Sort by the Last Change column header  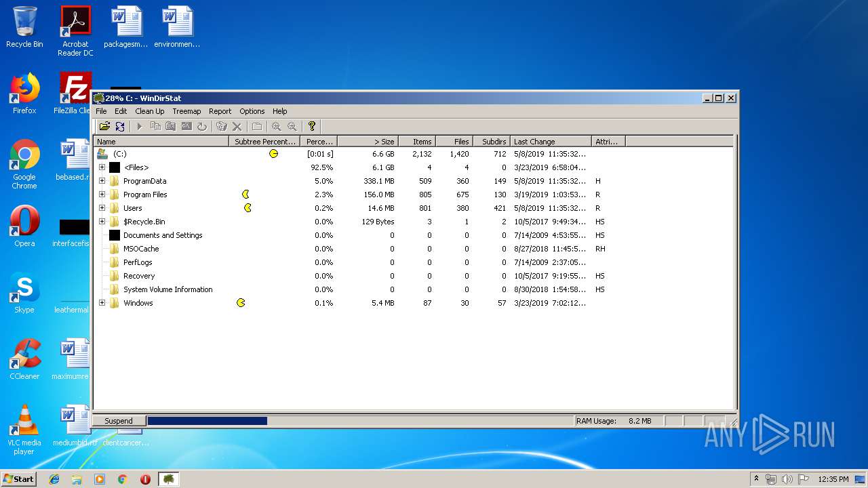(551, 142)
